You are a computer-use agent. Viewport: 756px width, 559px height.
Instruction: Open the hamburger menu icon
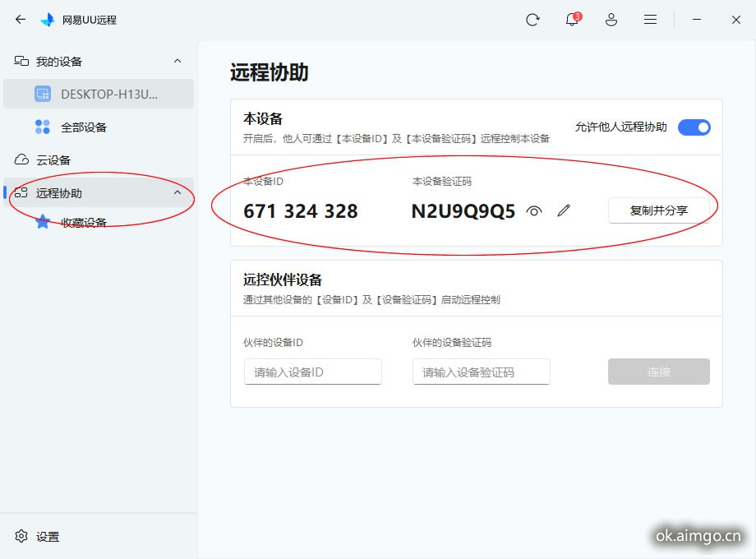tap(650, 20)
